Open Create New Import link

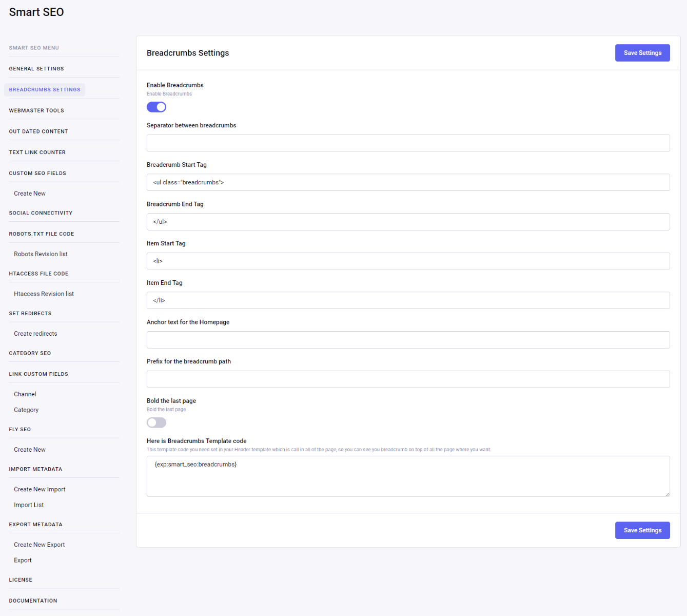click(x=40, y=489)
